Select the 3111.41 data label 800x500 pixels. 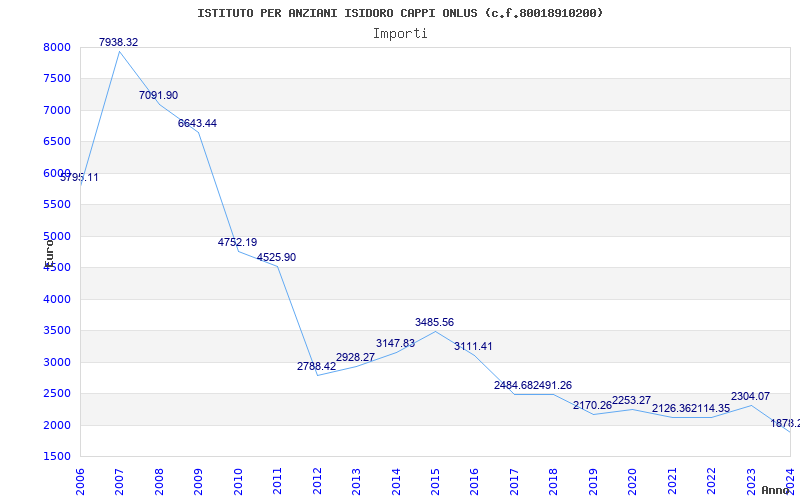click(x=473, y=346)
